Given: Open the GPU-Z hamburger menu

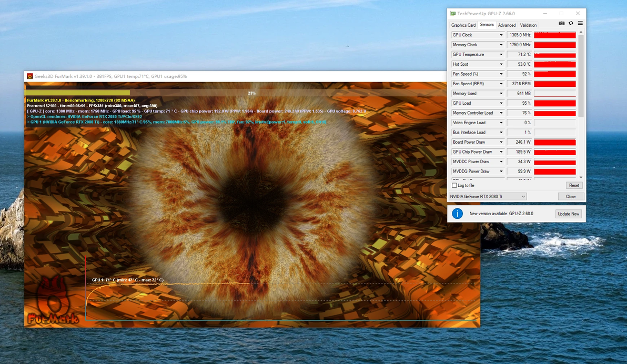Looking at the screenshot, I should [580, 23].
